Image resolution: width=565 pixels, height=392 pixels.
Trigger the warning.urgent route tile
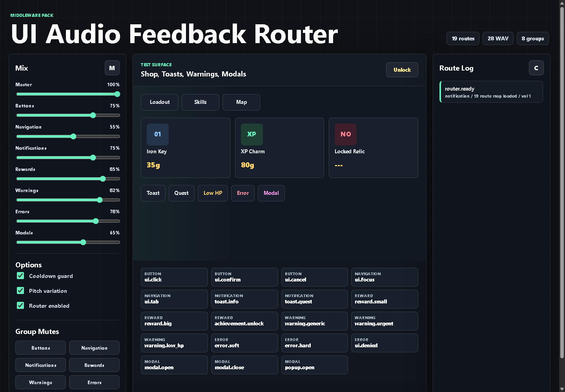pyautogui.click(x=385, y=321)
